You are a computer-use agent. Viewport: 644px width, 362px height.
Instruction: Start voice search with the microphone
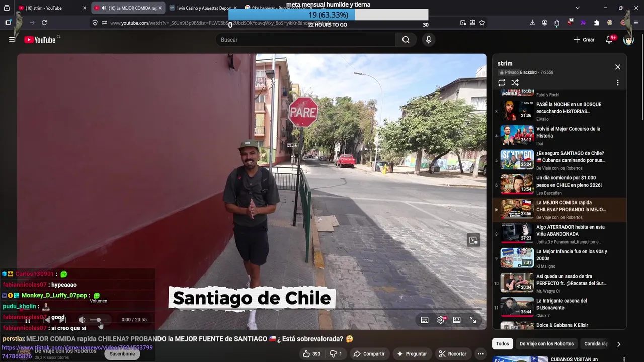[428, 40]
